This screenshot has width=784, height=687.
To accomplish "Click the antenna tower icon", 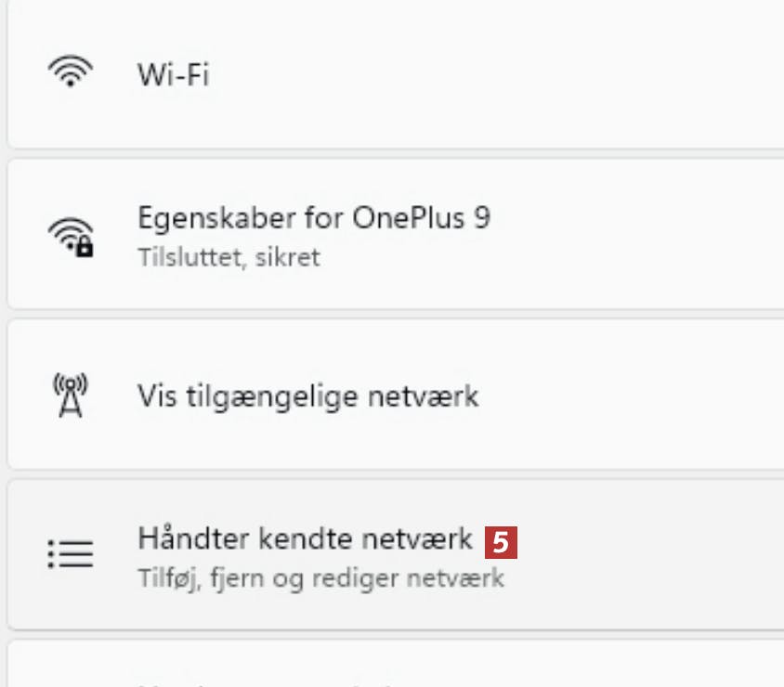I will 70,396.
